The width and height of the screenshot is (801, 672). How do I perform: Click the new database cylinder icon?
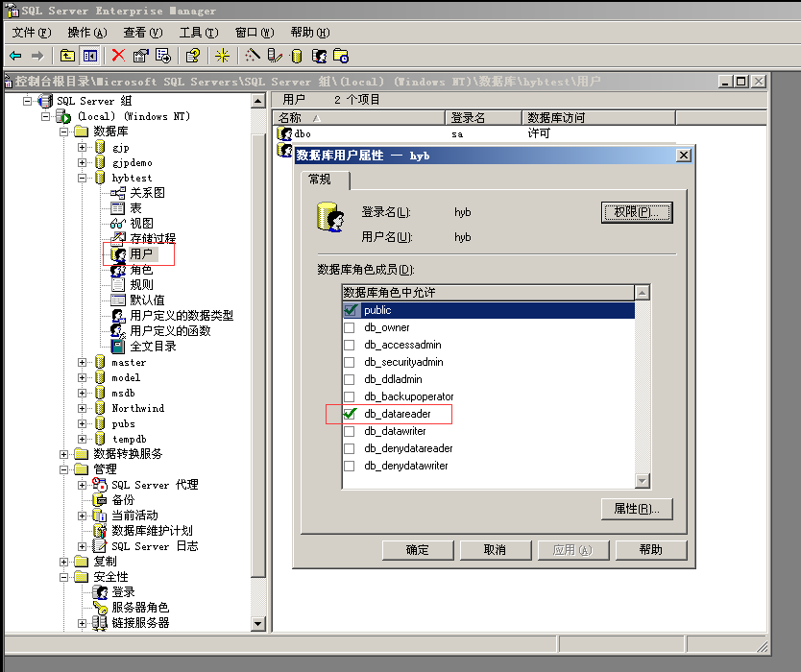297,56
